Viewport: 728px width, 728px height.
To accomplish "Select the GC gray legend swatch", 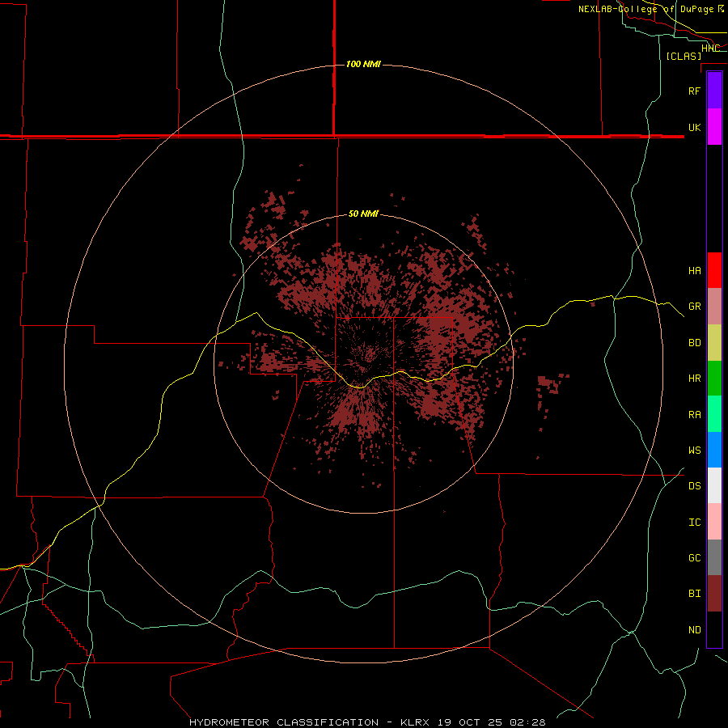I will pyautogui.click(x=714, y=557).
